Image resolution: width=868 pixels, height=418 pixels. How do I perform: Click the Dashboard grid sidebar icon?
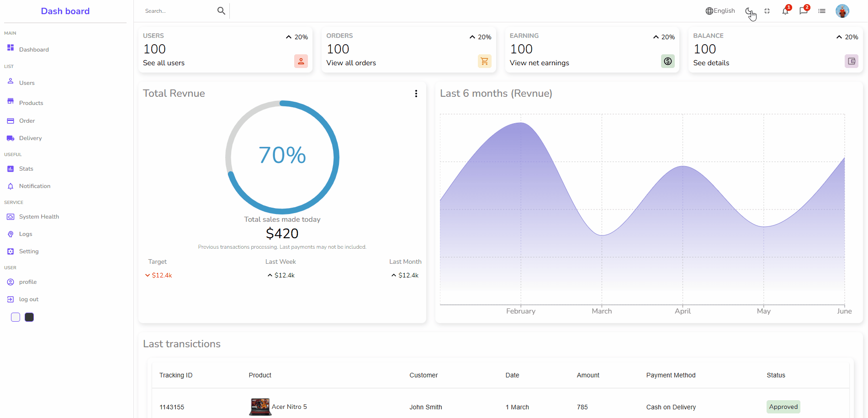point(11,47)
